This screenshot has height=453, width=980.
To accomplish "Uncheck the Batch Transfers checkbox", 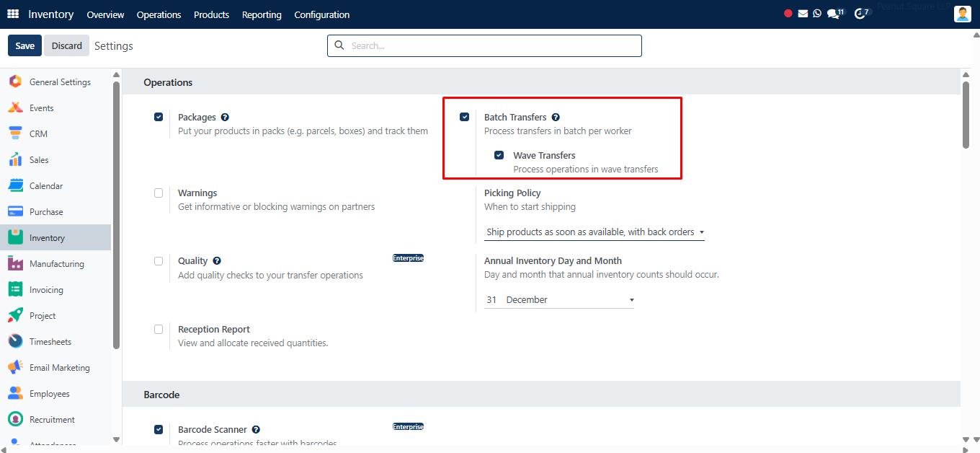I will [x=465, y=117].
